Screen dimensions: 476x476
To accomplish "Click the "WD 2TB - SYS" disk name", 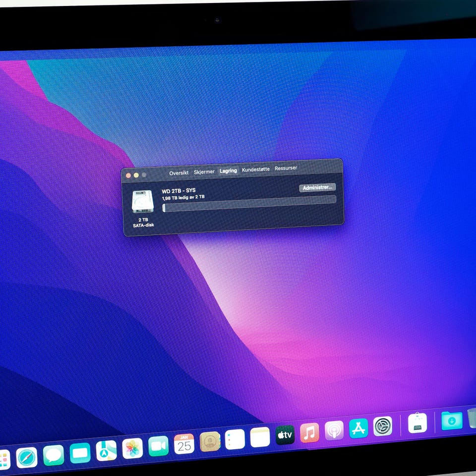I will 178,190.
